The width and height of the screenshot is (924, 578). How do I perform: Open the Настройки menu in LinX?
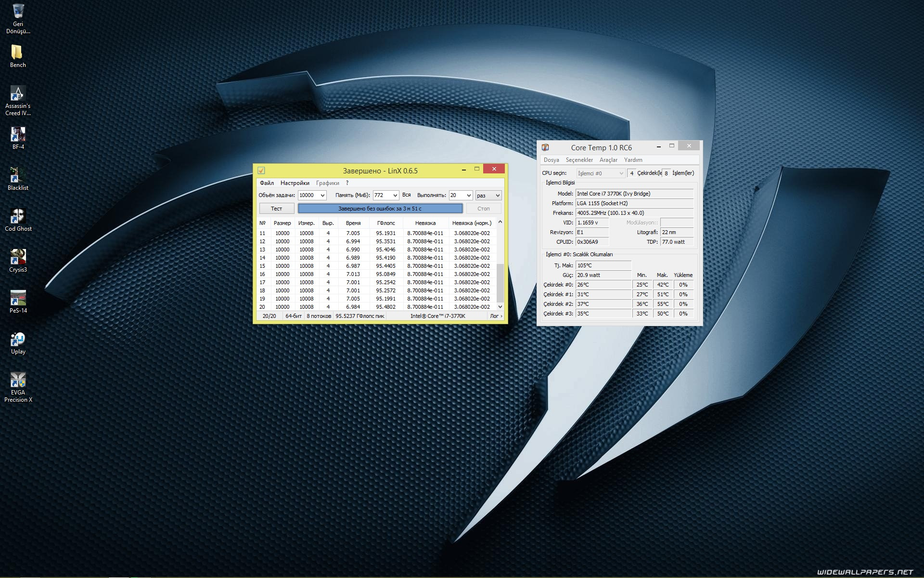coord(295,183)
